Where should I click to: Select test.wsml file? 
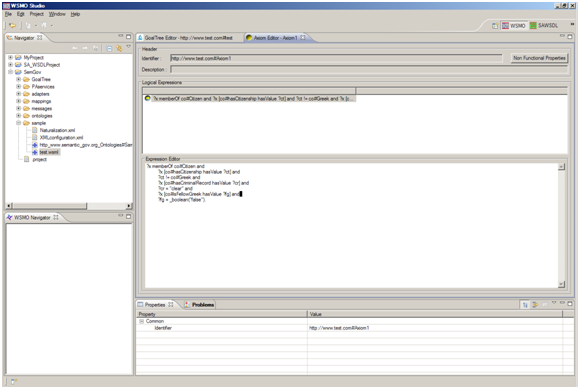49,152
